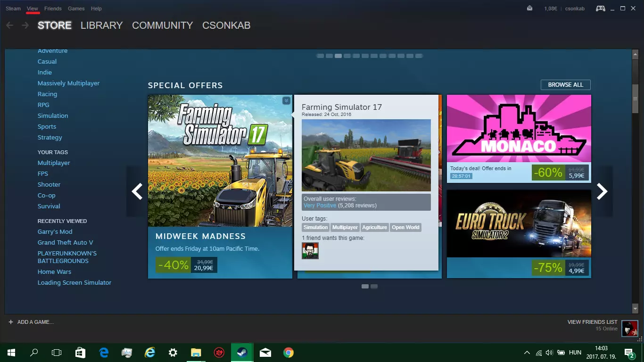
Task: Launch Microsoft Edge from the taskbar
Action: pyautogui.click(x=104, y=352)
